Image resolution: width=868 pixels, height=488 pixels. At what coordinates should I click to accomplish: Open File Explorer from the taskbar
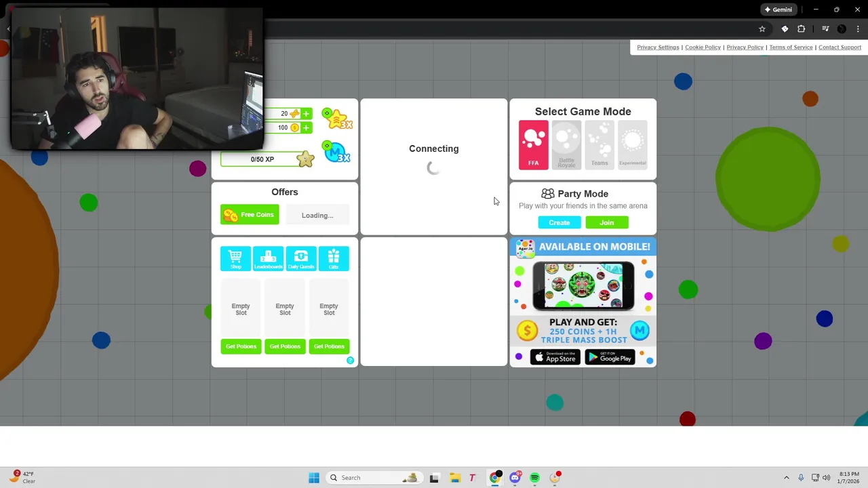point(454,478)
